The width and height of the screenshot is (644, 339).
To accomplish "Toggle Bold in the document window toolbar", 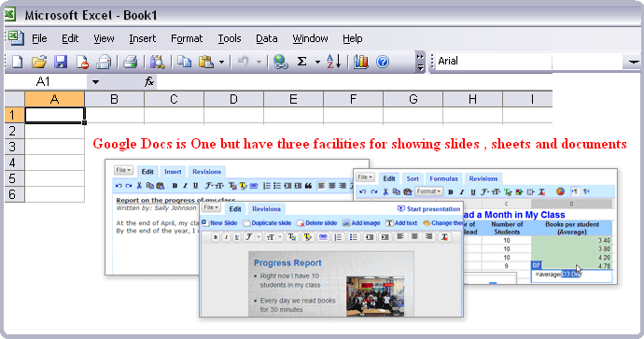I will coord(175,186).
